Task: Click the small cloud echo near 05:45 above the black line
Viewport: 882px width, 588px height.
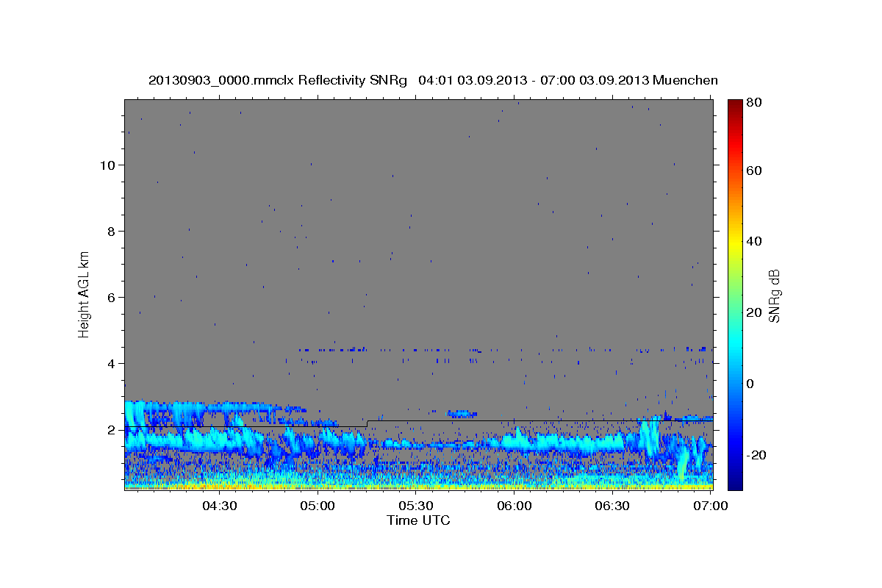Action: pyautogui.click(x=462, y=414)
